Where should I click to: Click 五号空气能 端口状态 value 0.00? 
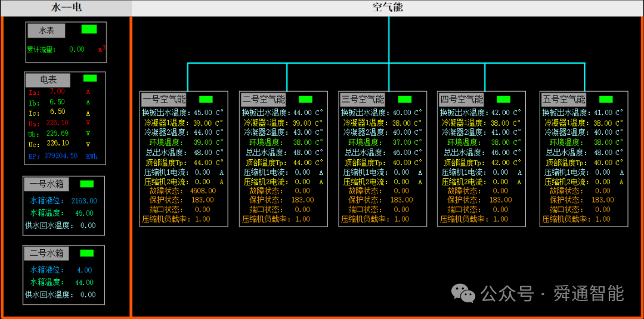(602, 209)
